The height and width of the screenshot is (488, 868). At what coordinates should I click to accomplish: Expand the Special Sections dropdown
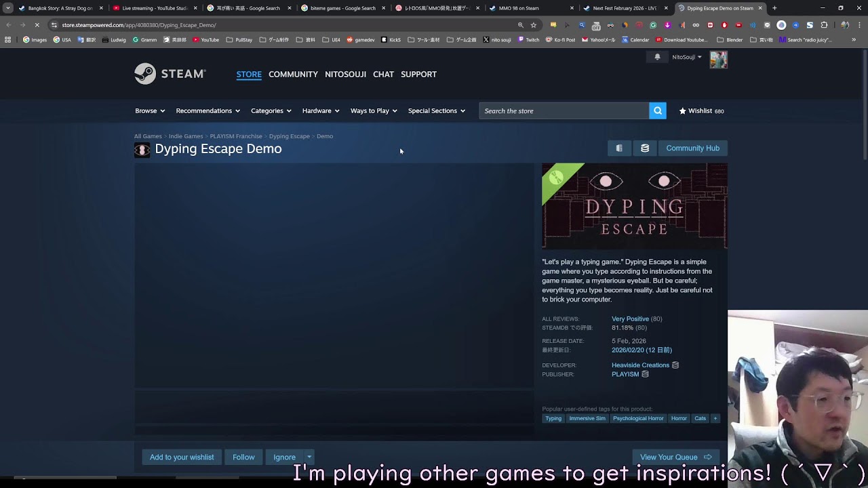point(437,110)
